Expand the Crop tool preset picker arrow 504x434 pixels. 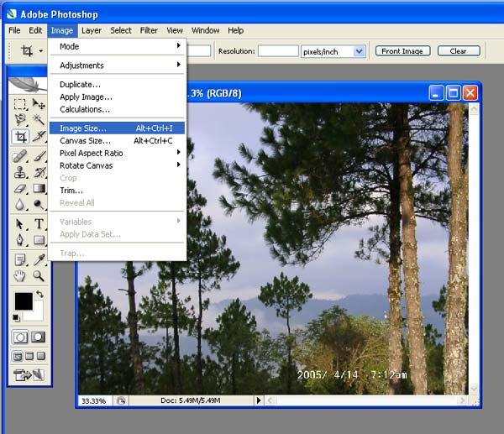pos(40,51)
